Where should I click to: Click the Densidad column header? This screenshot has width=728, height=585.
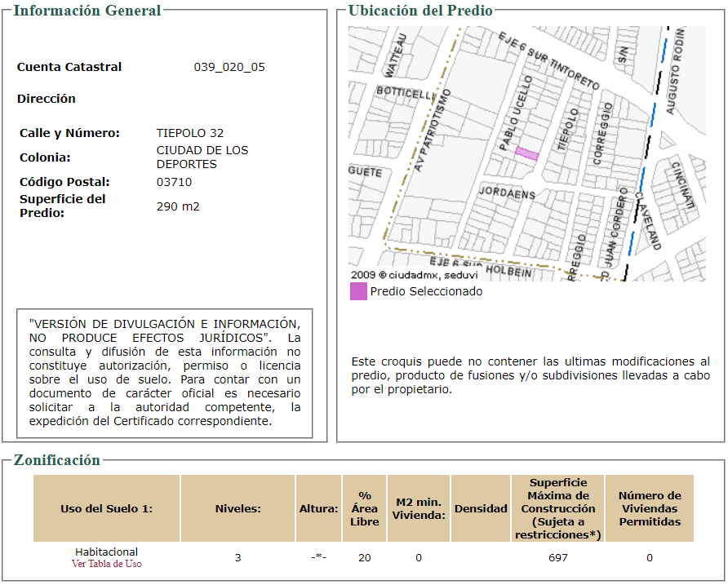click(x=481, y=508)
